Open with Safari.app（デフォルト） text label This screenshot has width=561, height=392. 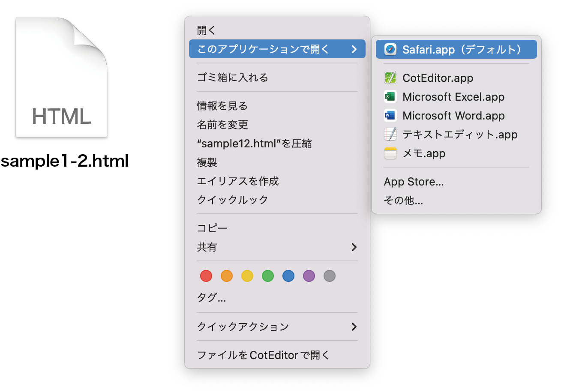click(x=463, y=49)
